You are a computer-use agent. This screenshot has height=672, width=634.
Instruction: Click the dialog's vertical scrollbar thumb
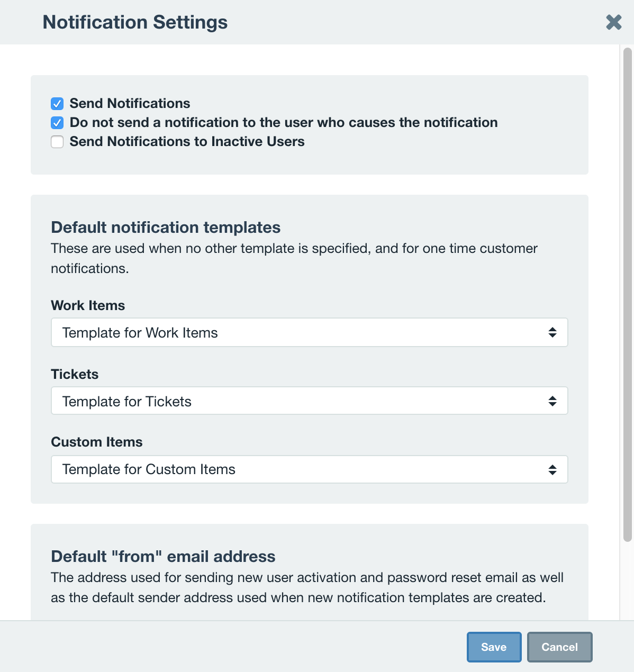pos(628,295)
